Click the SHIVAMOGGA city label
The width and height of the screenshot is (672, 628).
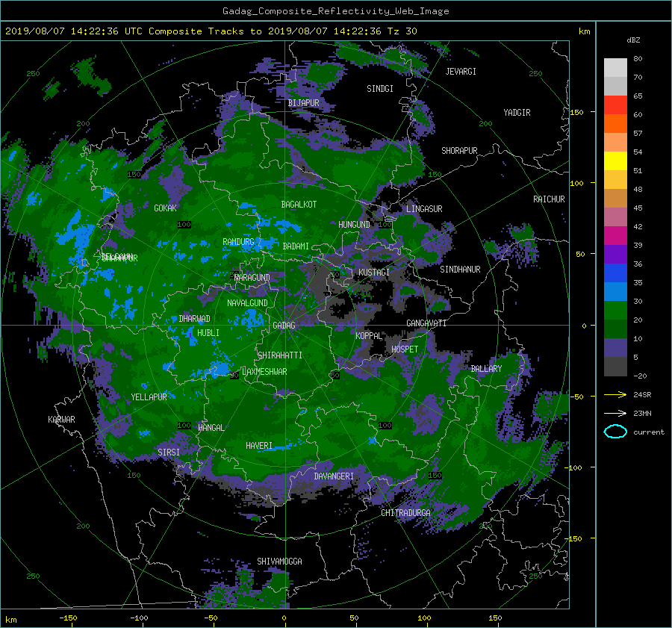tap(279, 562)
